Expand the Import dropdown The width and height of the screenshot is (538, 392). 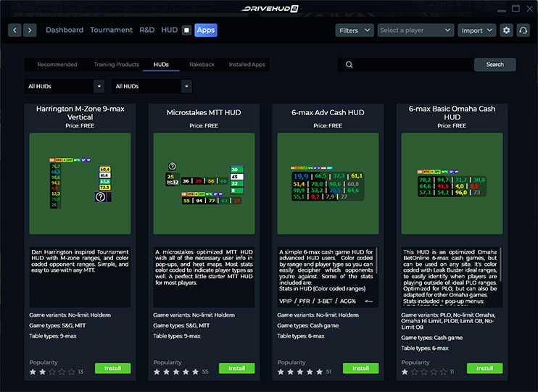[476, 30]
